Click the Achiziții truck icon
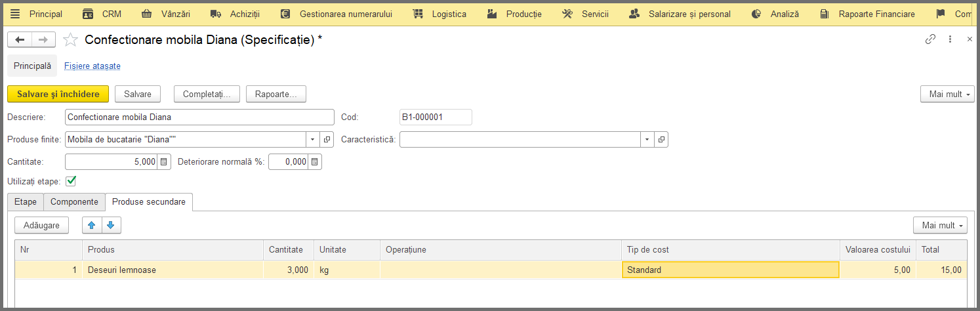This screenshot has height=311, width=980. [x=215, y=14]
